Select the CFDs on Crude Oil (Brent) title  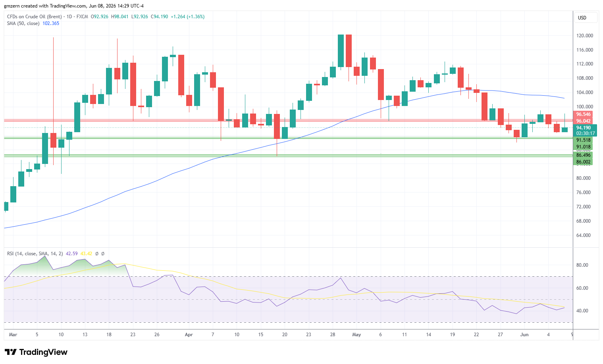pos(35,17)
